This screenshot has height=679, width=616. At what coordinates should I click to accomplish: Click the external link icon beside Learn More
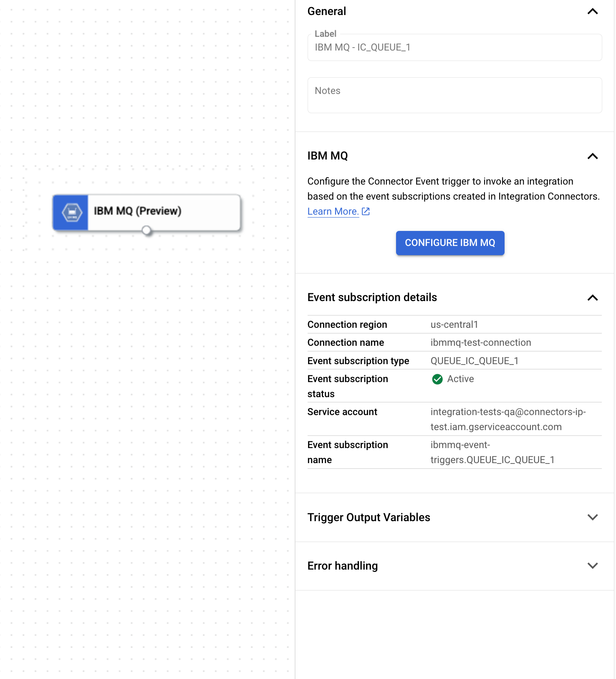tap(365, 211)
